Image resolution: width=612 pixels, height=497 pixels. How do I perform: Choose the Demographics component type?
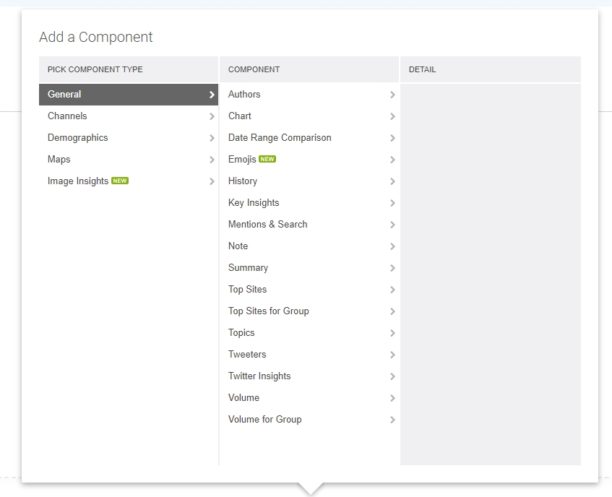pyautogui.click(x=77, y=138)
